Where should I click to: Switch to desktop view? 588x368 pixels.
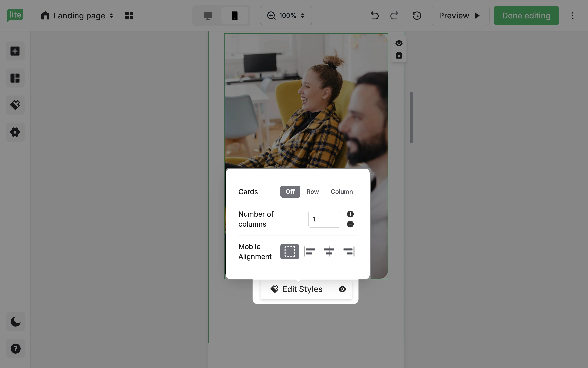pos(208,16)
